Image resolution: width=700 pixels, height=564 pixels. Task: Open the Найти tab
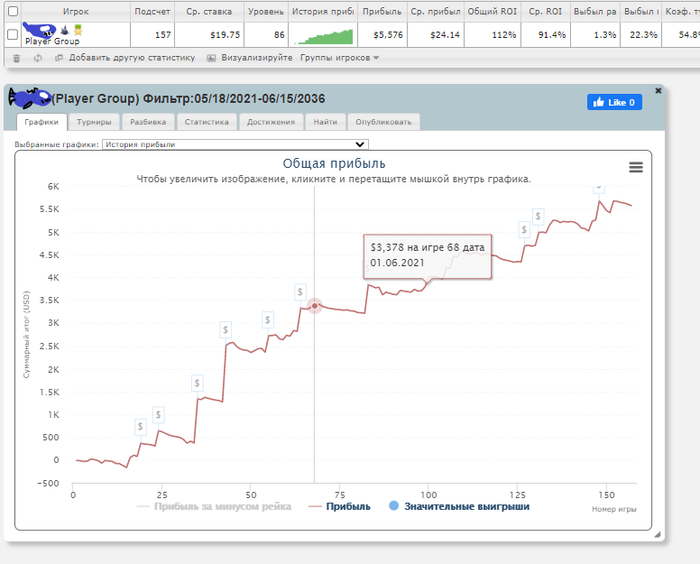pyautogui.click(x=325, y=122)
